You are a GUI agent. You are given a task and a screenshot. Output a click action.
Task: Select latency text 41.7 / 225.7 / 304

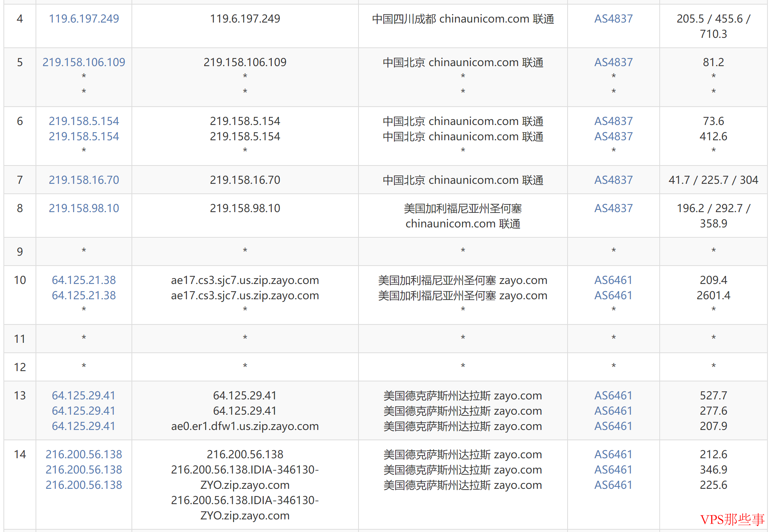pyautogui.click(x=713, y=180)
